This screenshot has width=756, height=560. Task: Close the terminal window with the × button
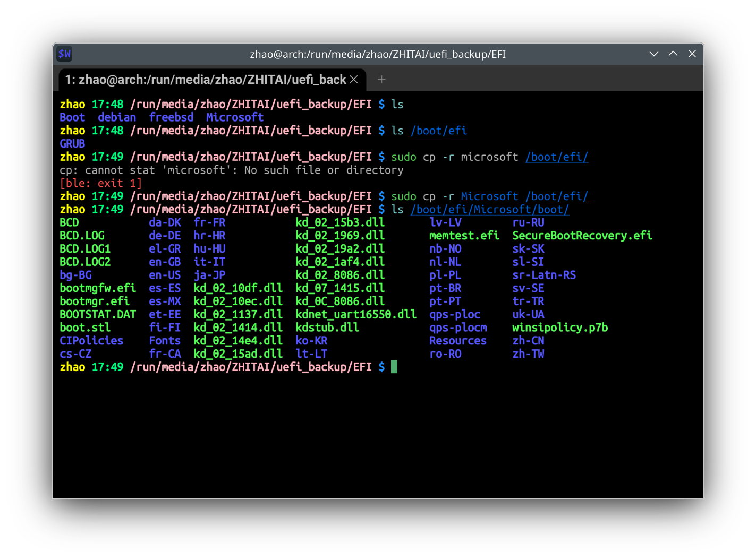pyautogui.click(x=692, y=54)
